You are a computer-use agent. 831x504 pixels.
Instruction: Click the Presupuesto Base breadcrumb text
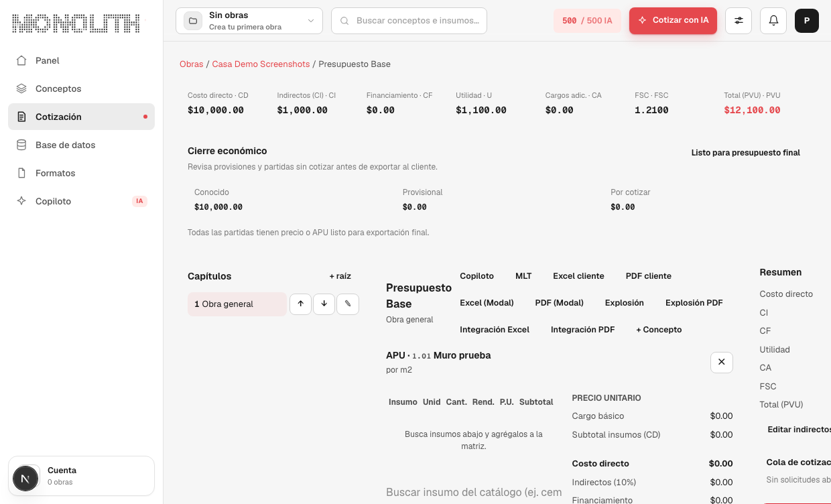(x=355, y=64)
